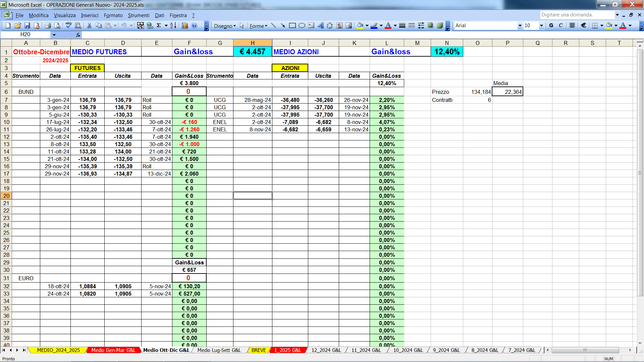Expand the help question box dropdown

(x=617, y=15)
